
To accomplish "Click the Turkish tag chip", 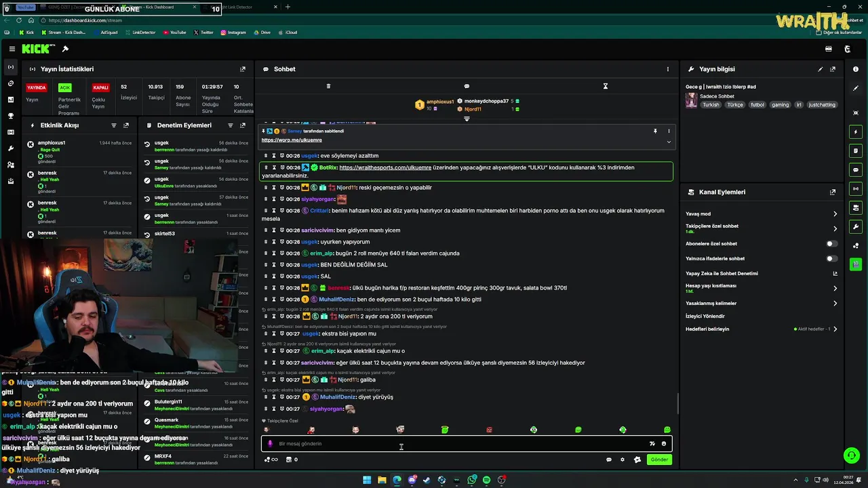I will pos(711,105).
